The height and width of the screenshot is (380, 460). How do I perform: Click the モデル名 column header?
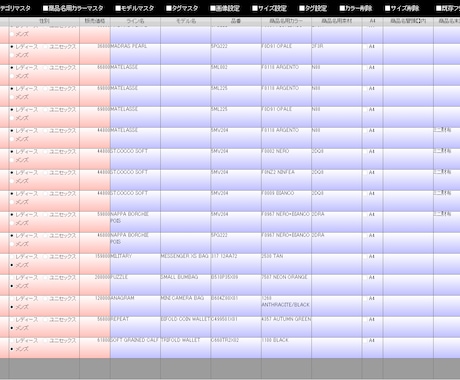pos(185,21)
